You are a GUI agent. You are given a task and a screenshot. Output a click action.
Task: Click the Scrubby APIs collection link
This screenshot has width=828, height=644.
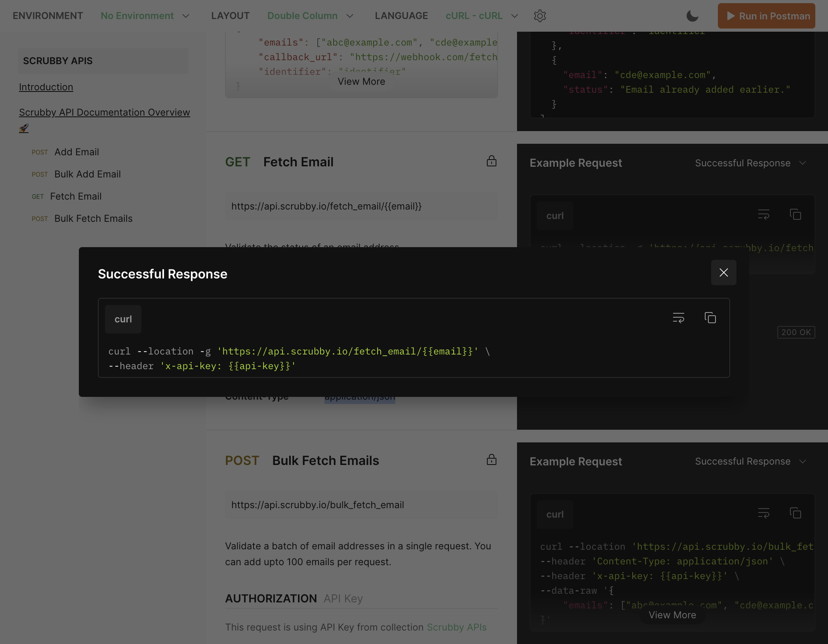pos(456,627)
